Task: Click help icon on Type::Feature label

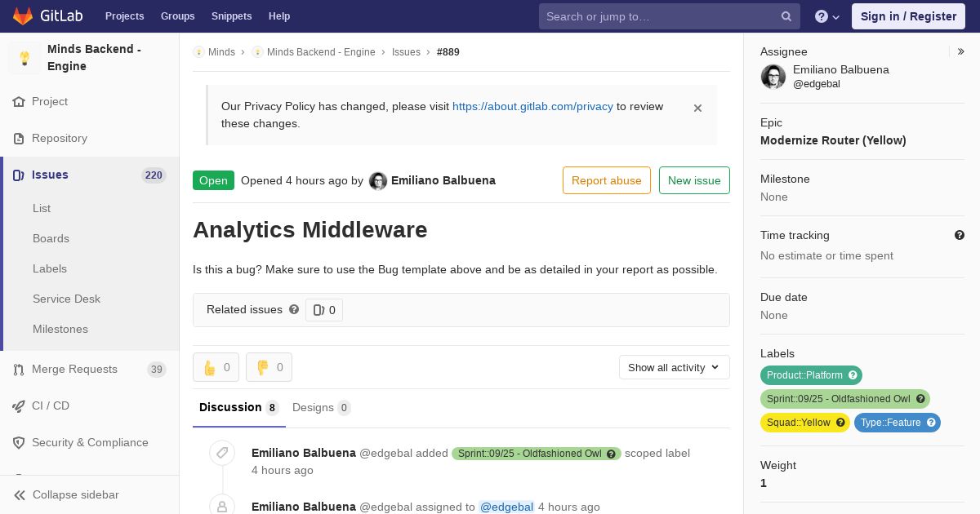Action: (931, 423)
